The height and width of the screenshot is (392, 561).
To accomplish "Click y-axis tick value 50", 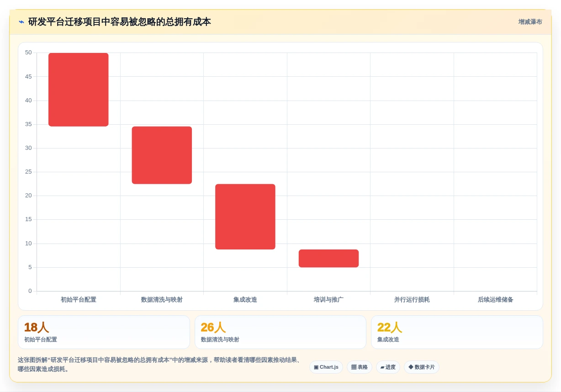I will click(x=28, y=53).
